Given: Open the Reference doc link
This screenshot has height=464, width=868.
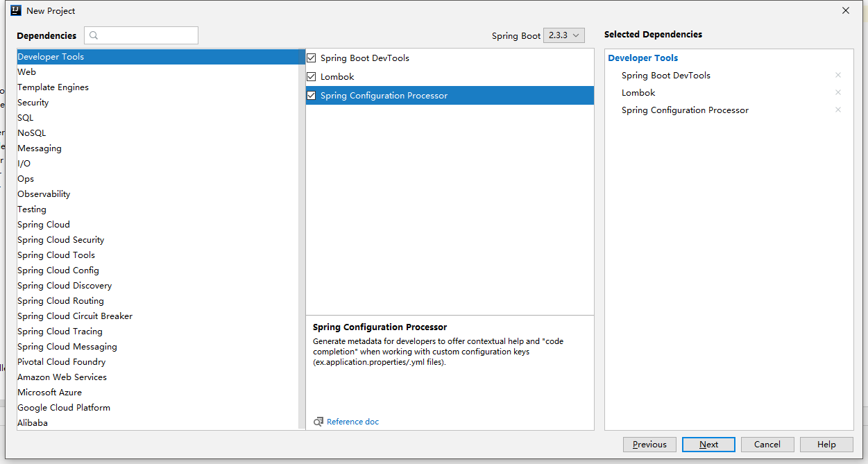Looking at the screenshot, I should tap(352, 422).
